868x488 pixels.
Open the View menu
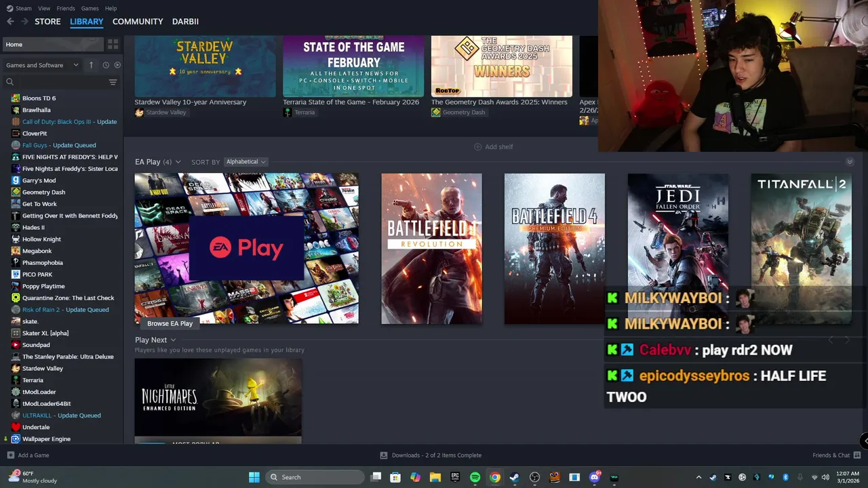tap(44, 8)
